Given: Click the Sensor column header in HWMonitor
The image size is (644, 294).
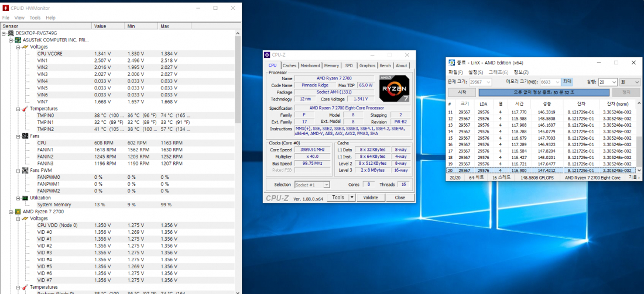Looking at the screenshot, I should pyautogui.click(x=46, y=26).
